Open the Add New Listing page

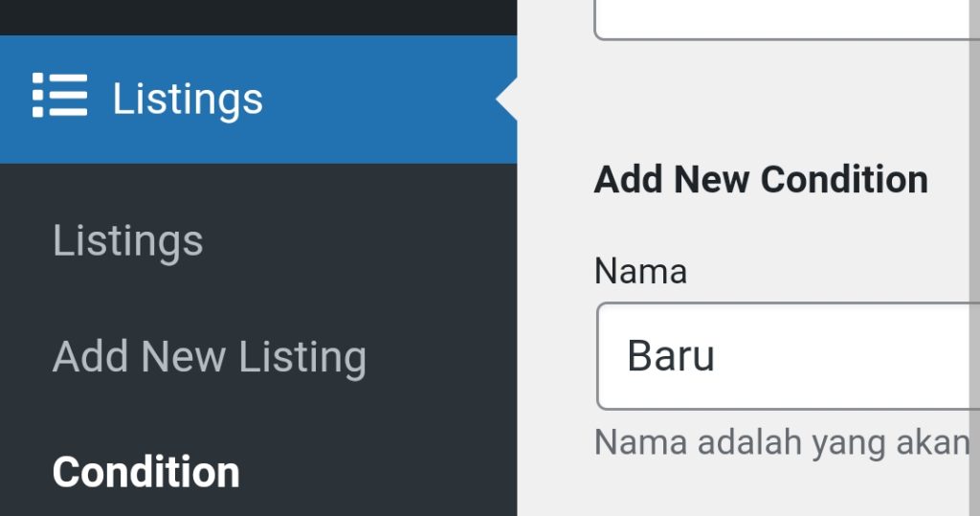(209, 357)
